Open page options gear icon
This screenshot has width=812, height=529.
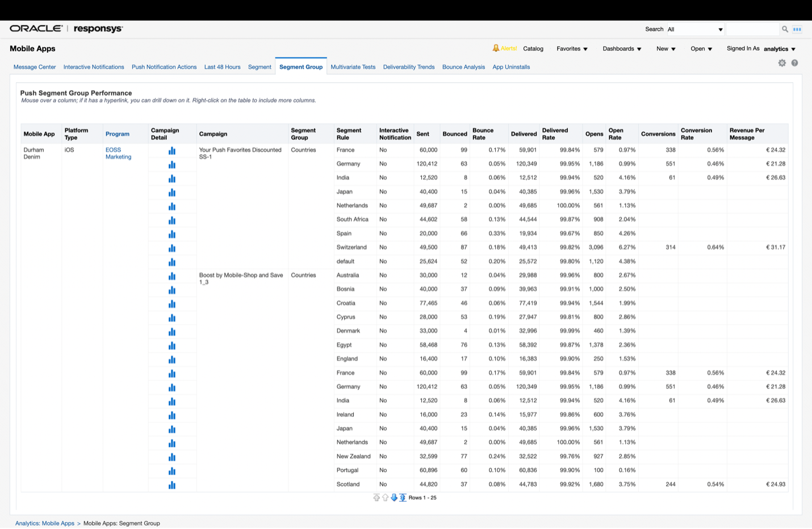782,63
